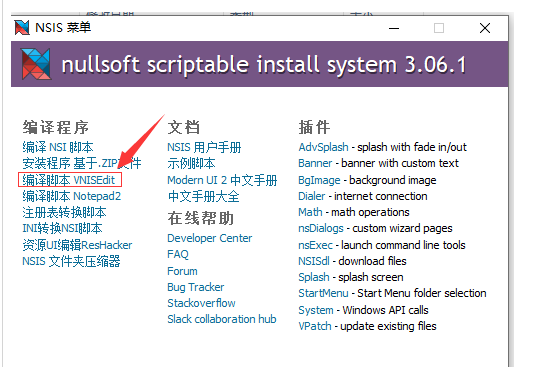Click 'Start Menu folder selection' description
The image size is (540, 367).
(422, 293)
